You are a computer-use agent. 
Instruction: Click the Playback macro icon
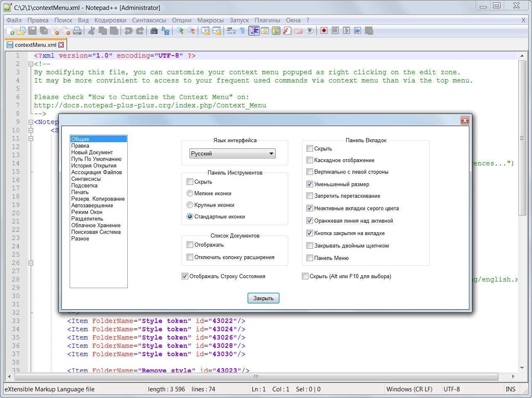click(x=346, y=31)
